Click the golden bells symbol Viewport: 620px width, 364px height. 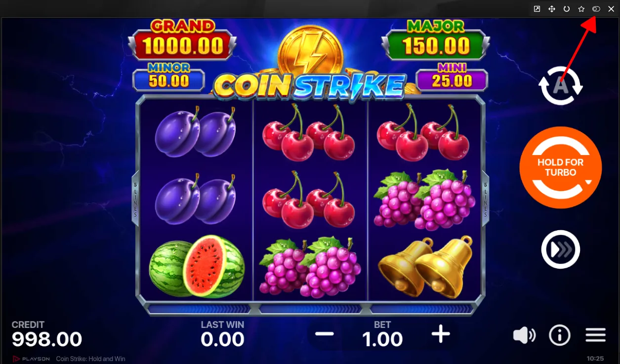coord(426,267)
